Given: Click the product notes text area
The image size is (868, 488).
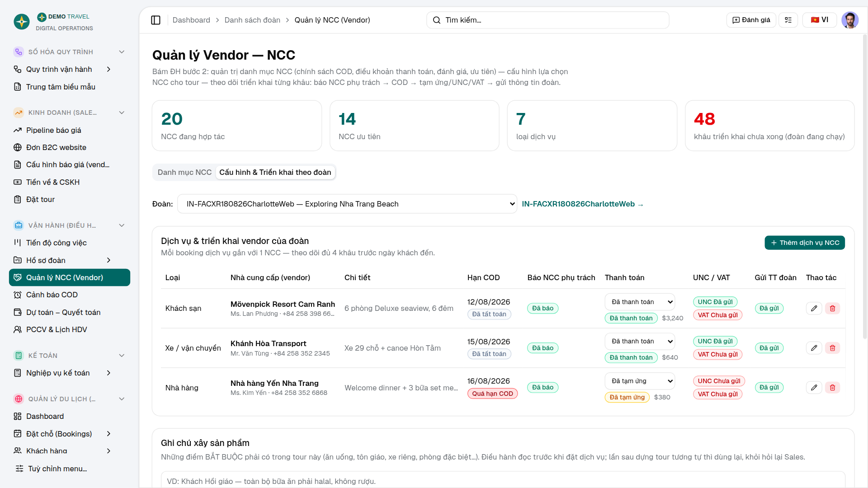Looking at the screenshot, I should click(503, 479).
